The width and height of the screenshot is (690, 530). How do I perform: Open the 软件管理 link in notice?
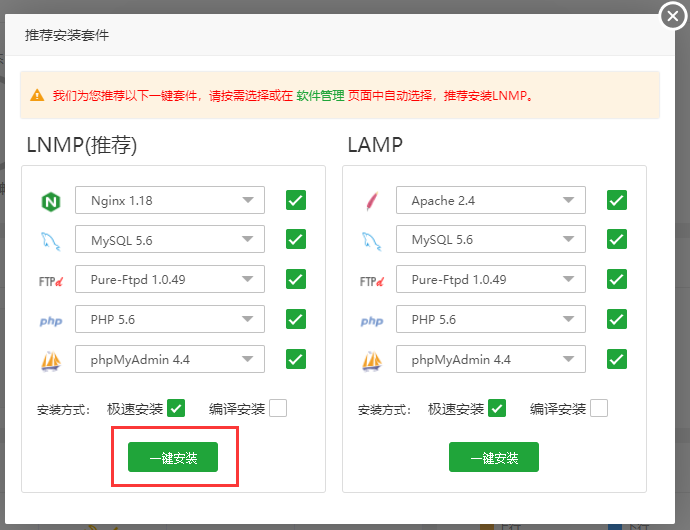pos(320,96)
